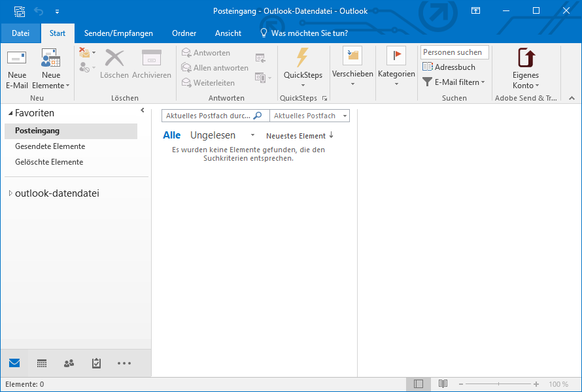
Task: Switch to Reading view in the status bar
Action: [443, 384]
